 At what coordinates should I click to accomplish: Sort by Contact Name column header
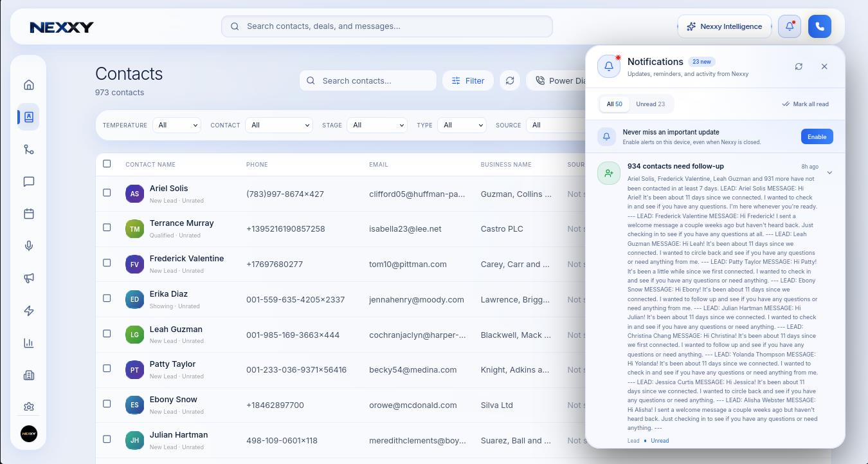tap(150, 164)
